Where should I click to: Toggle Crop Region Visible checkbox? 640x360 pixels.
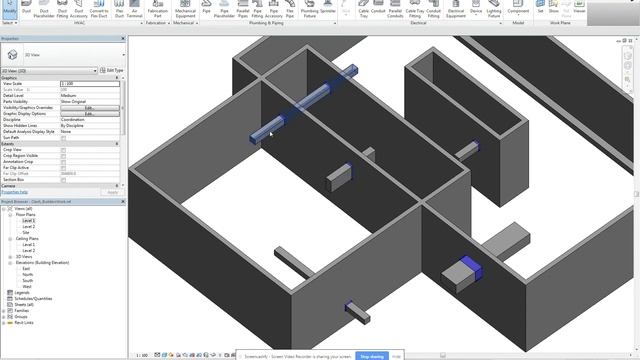[63, 156]
